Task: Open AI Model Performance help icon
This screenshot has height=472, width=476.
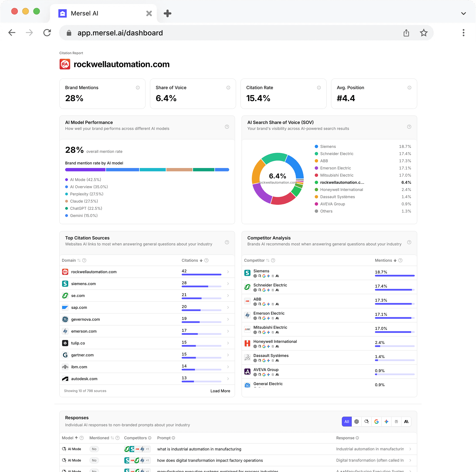Action: 227,127
